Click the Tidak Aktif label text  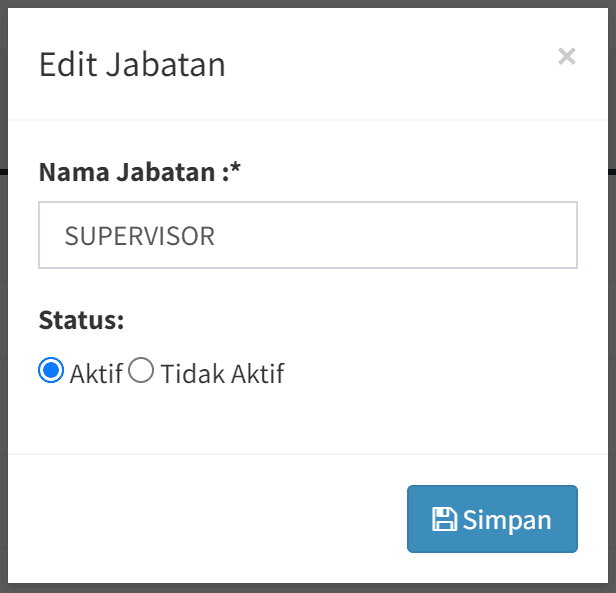(x=222, y=374)
